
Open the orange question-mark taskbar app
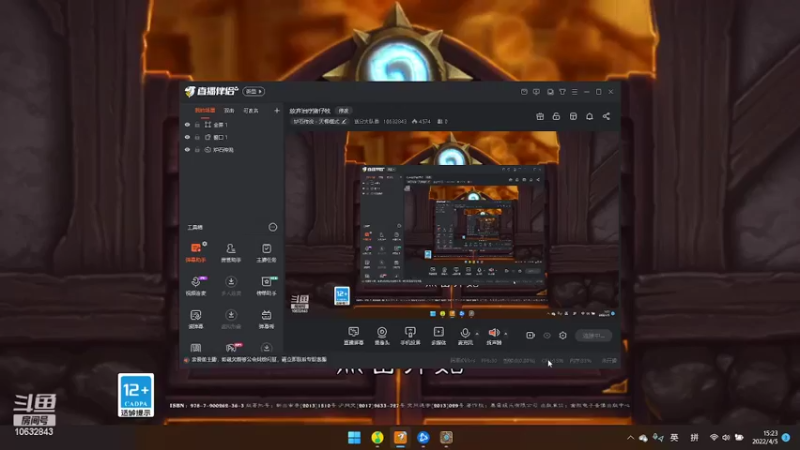click(401, 437)
